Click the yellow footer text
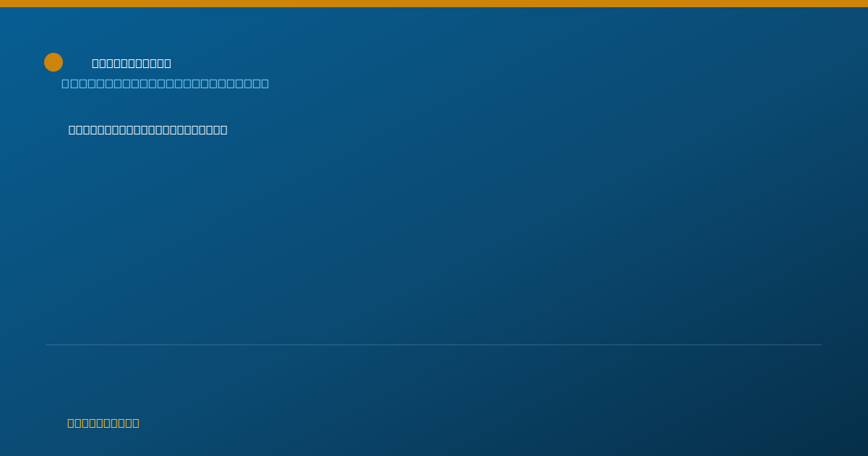 103,423
